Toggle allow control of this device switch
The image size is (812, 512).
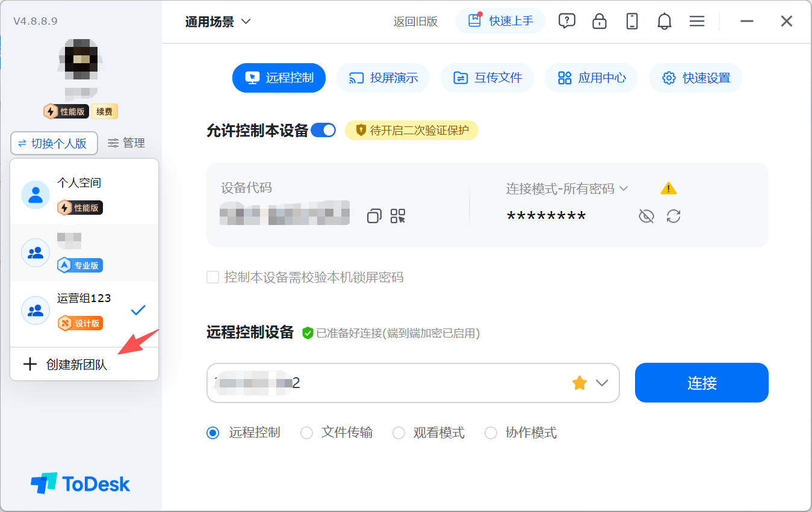coord(324,130)
